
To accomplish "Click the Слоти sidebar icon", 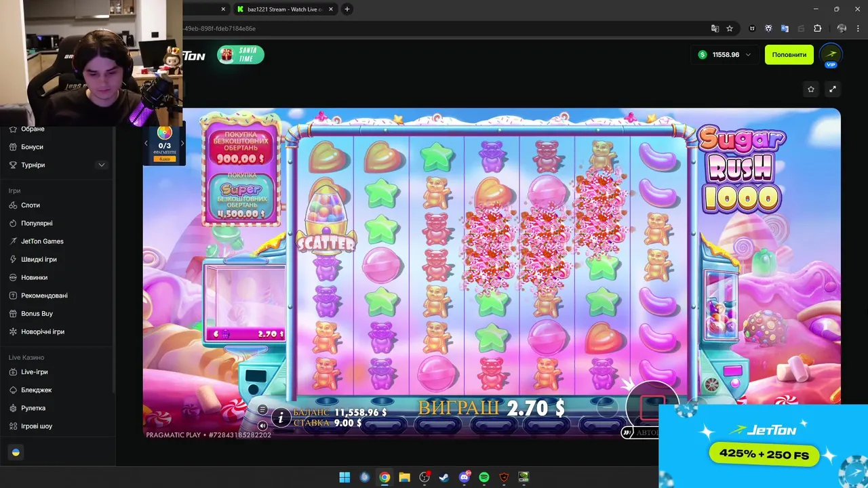I will [14, 205].
